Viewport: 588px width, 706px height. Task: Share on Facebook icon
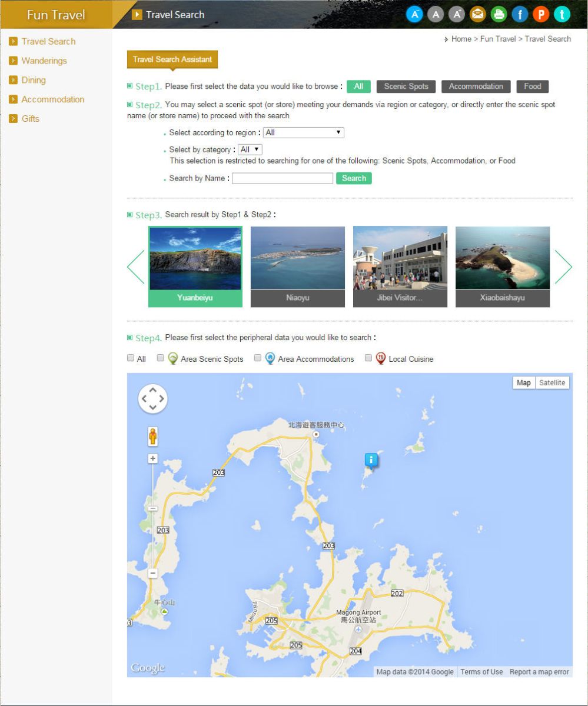click(x=520, y=14)
